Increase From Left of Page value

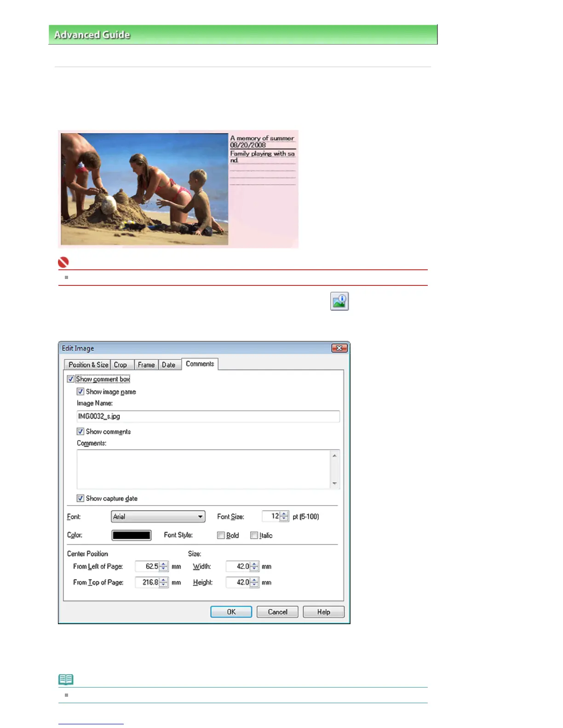pos(164,564)
